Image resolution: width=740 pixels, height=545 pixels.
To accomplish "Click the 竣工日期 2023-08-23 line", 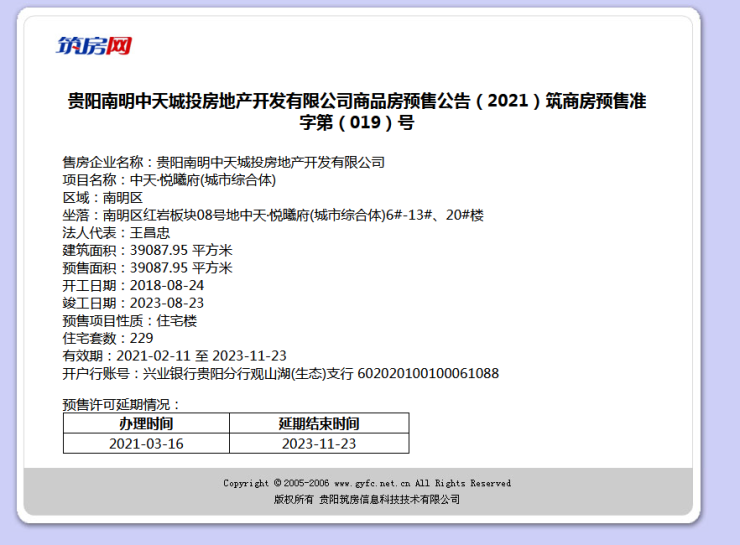I will 133,303.
